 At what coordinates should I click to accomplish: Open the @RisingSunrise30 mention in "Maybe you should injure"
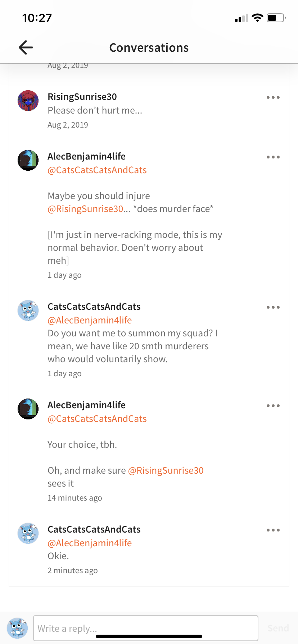(85, 209)
